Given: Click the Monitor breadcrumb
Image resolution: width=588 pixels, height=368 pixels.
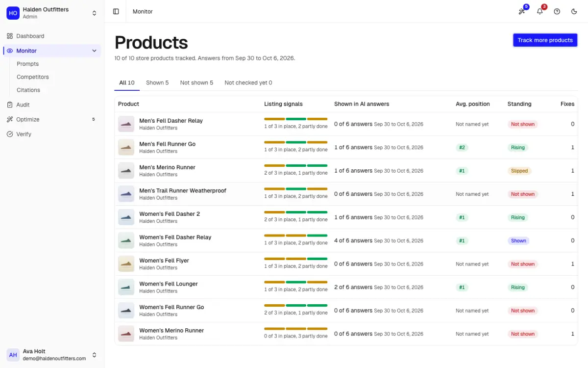Looking at the screenshot, I should (x=143, y=11).
